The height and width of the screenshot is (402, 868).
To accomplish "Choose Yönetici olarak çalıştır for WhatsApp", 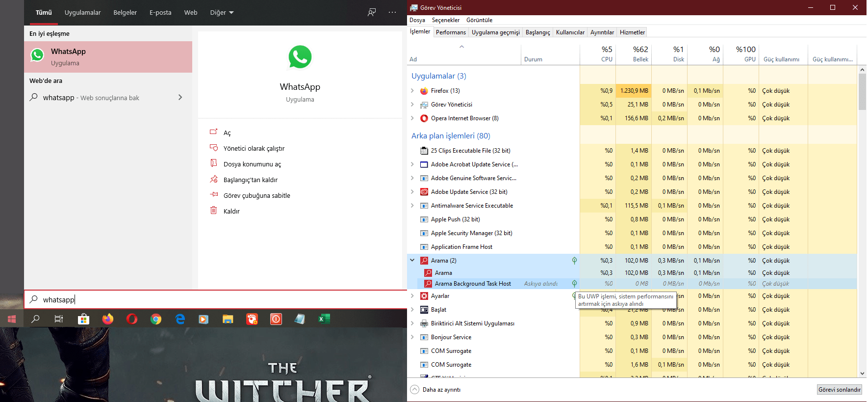I will point(254,148).
